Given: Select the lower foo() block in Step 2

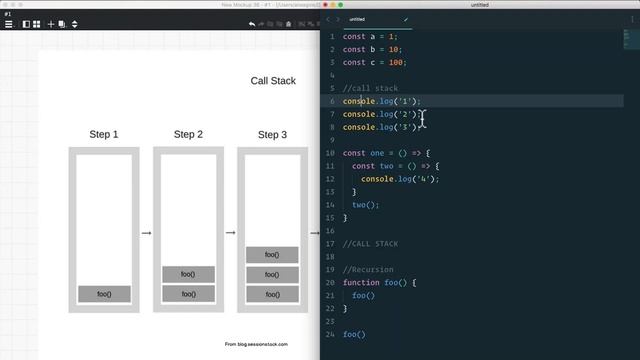Looking at the screenshot, I should pyautogui.click(x=188, y=294).
